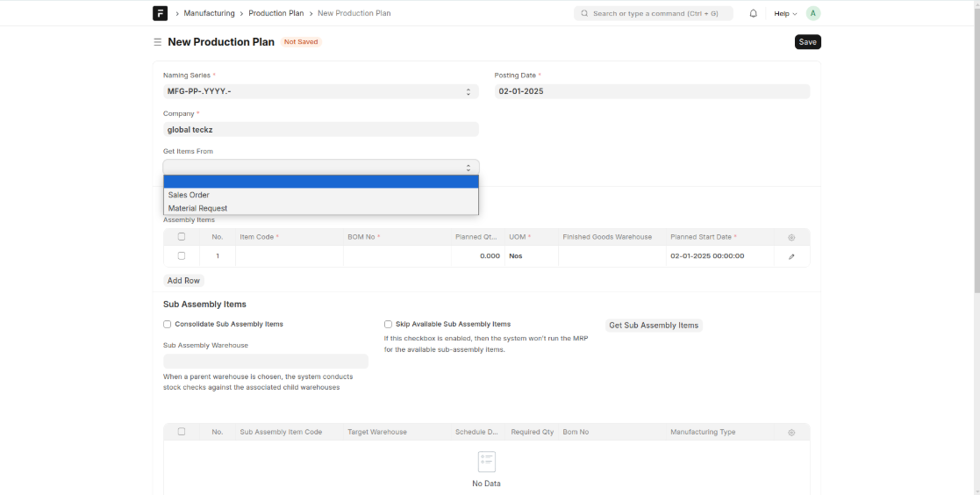
Task: Tick the row 1 checkbox in Assembly Items
Action: [182, 256]
